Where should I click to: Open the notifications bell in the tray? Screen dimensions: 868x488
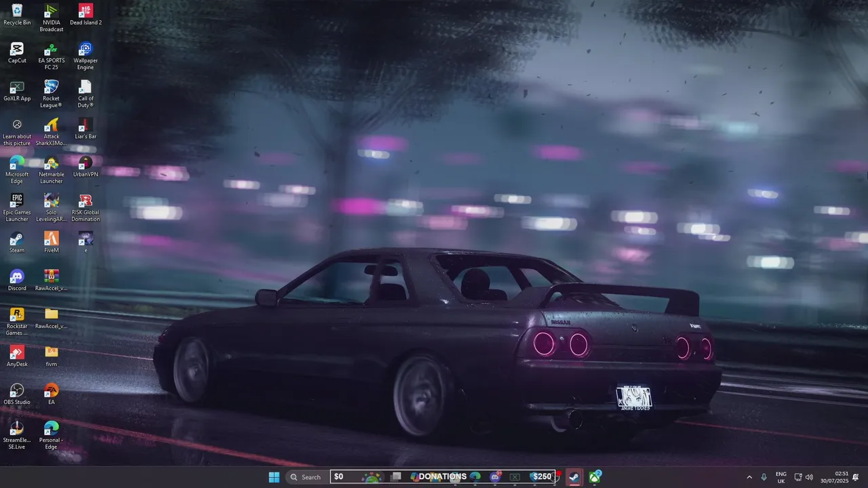coord(856,477)
